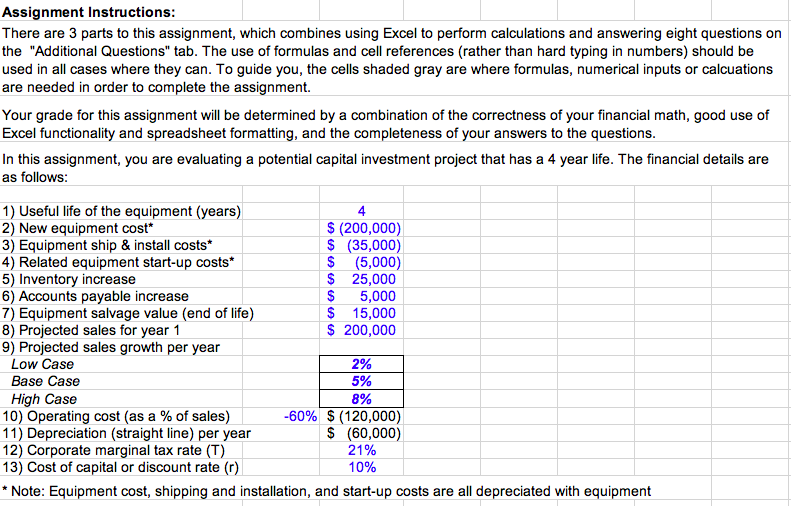Select '12) Corporate marginal tax rate (T)' label

tap(114, 450)
